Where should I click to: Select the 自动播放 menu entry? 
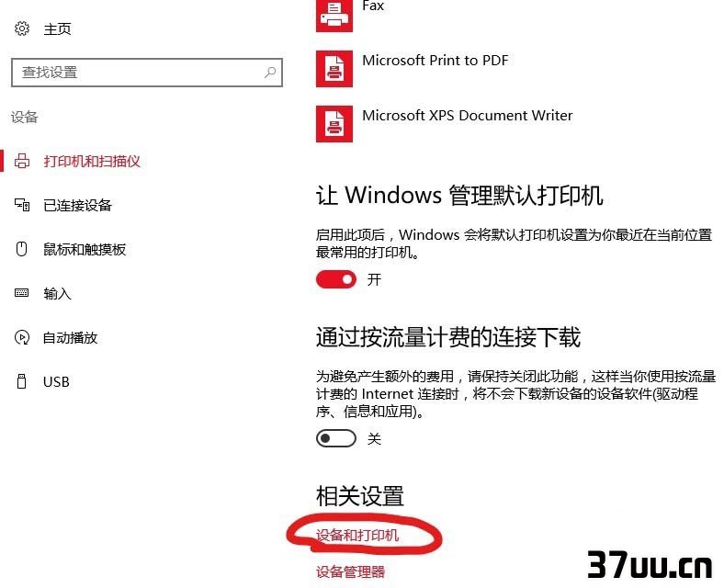70,337
